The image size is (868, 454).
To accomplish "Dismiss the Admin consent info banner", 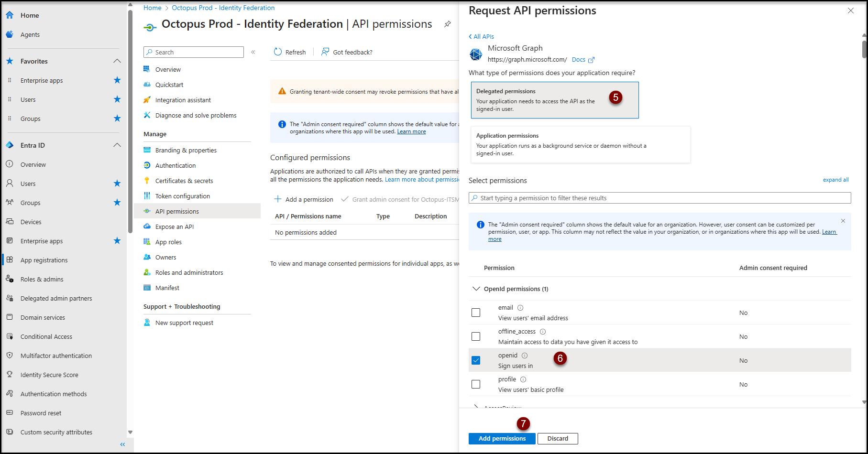I will click(x=843, y=221).
